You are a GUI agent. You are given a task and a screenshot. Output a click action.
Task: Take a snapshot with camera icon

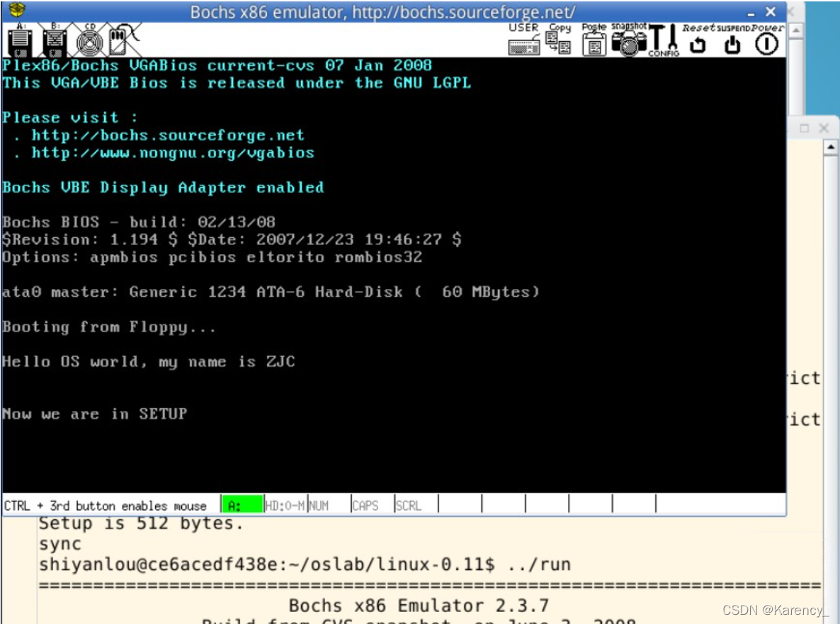point(629,40)
